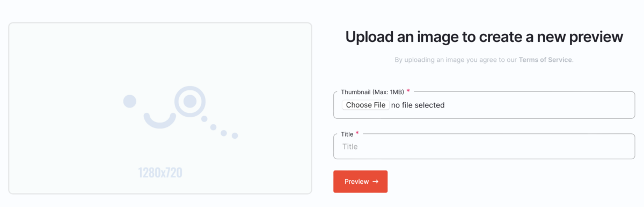This screenshot has width=644, height=207.
Task: Click the "By uploading an image" agreement text
Action: click(x=456, y=60)
